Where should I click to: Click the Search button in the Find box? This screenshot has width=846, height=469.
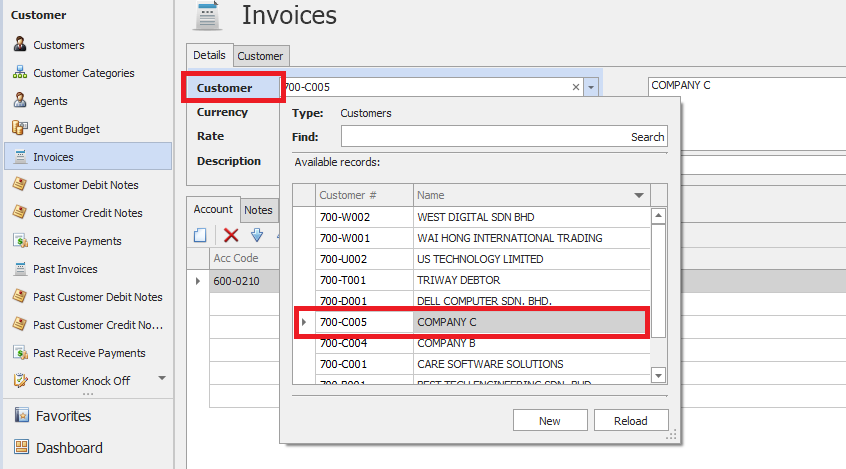pos(647,137)
